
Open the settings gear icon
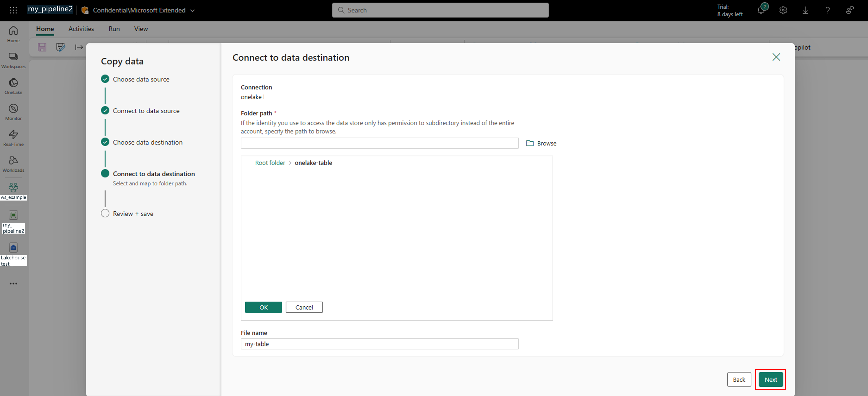pos(783,10)
